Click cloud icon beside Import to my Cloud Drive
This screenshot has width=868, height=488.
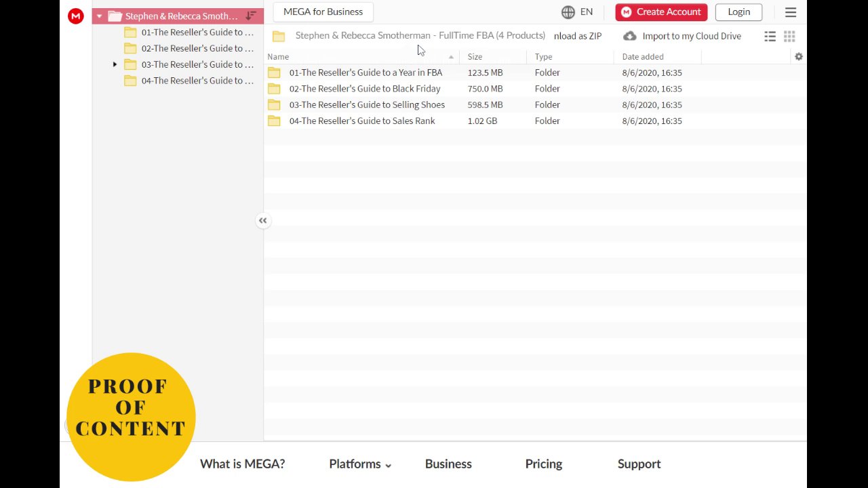coord(630,37)
